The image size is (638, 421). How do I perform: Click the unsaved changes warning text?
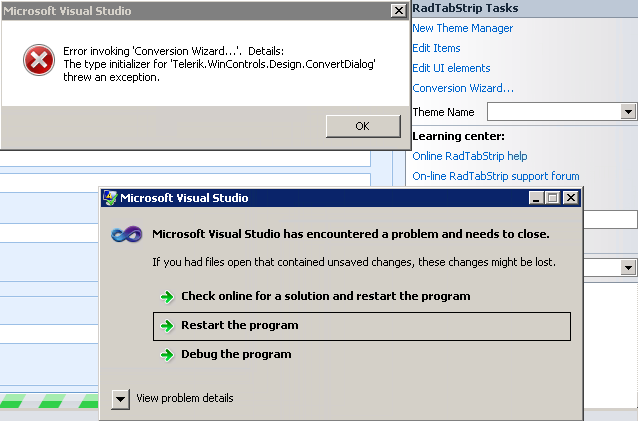tap(354, 262)
